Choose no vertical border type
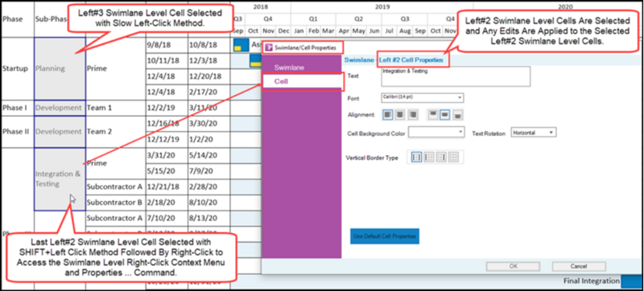The width and height of the screenshot is (644, 291). pos(453,157)
